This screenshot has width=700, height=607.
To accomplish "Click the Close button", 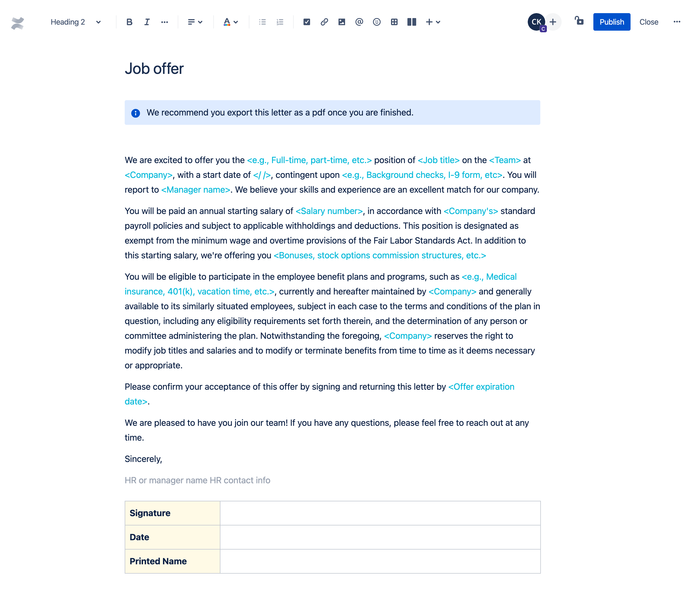I will (x=648, y=22).
